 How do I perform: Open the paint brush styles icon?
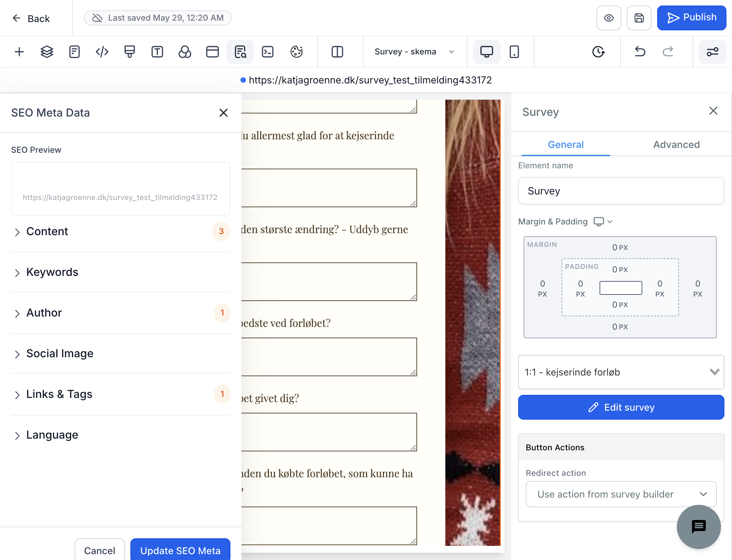[x=130, y=52]
